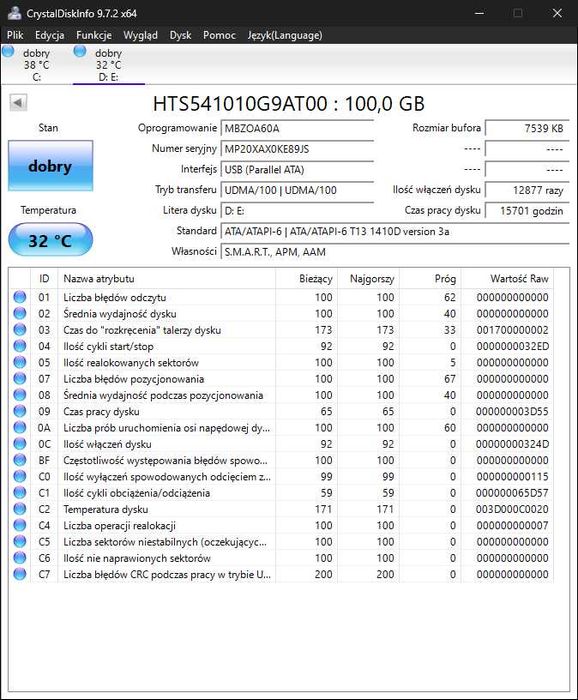
Task: Click the status orb for attribute C0
Action: click(20, 476)
